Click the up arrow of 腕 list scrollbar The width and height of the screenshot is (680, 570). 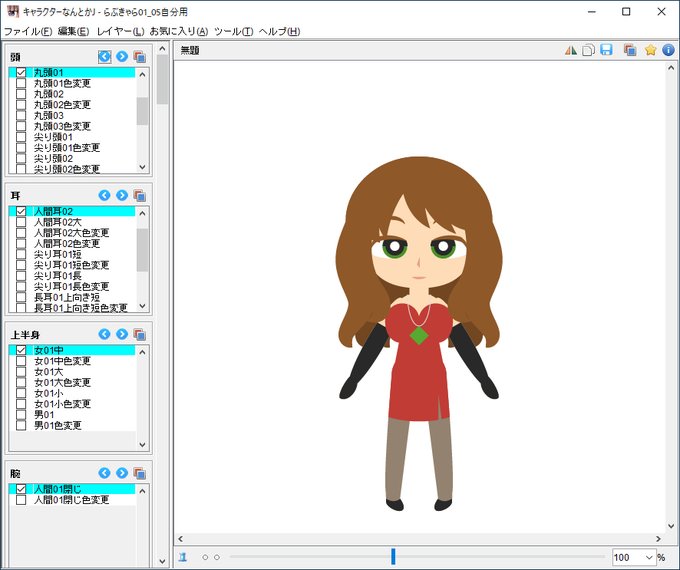143,491
